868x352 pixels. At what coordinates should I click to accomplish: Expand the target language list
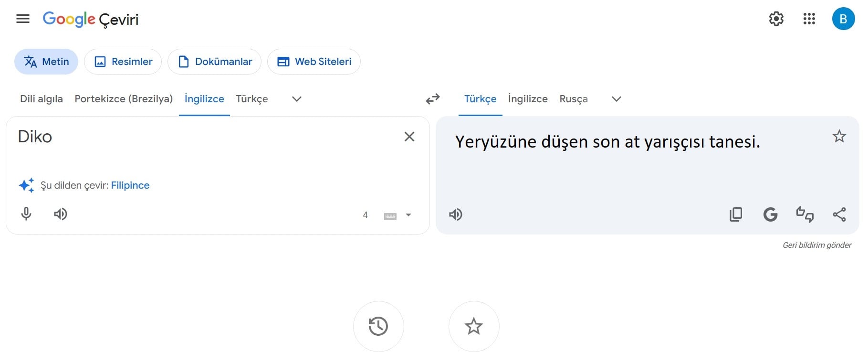tap(616, 99)
